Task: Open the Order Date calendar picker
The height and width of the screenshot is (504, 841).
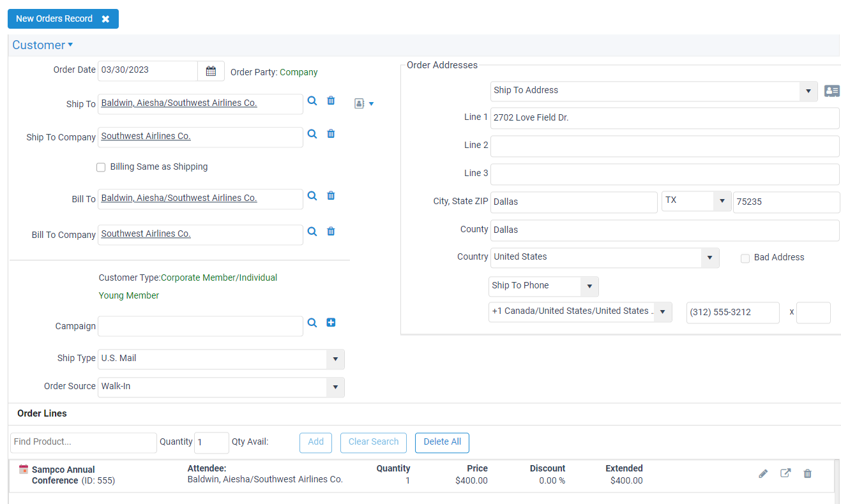Action: [211, 71]
